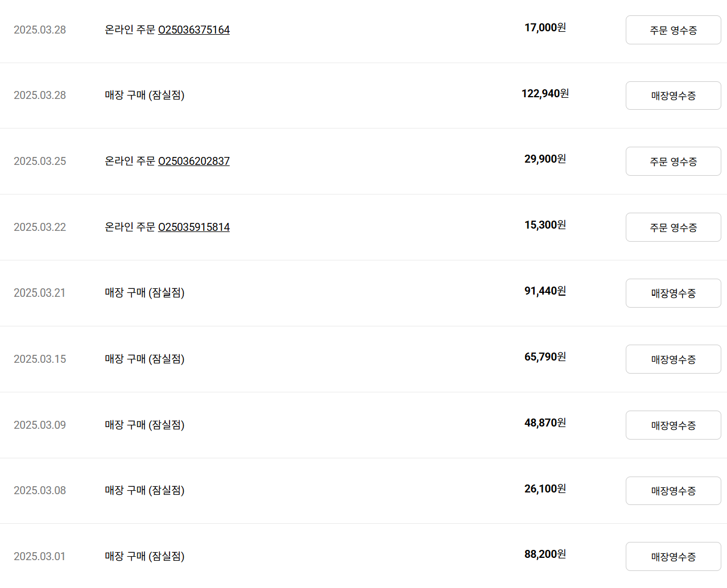Click the 65,790원 amount
The width and height of the screenshot is (727, 588).
545,357
